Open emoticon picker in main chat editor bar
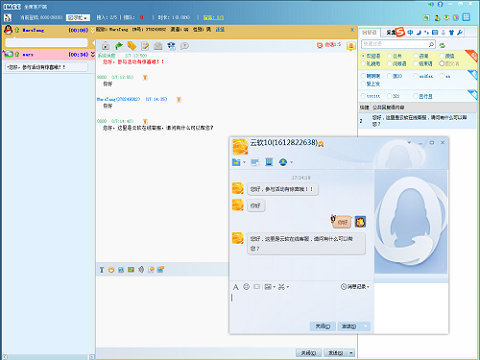 (x=111, y=270)
